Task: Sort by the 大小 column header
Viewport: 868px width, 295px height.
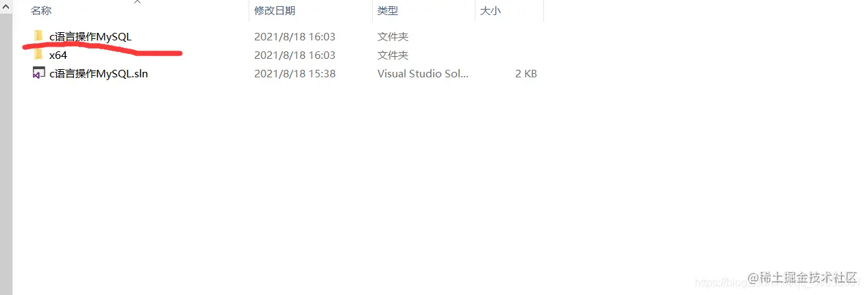Action: pyautogui.click(x=491, y=11)
